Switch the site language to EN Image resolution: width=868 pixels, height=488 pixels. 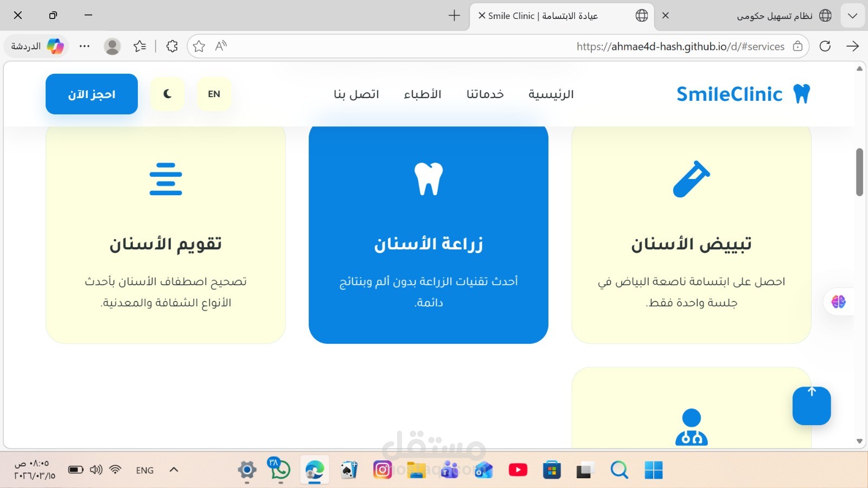[x=214, y=94]
